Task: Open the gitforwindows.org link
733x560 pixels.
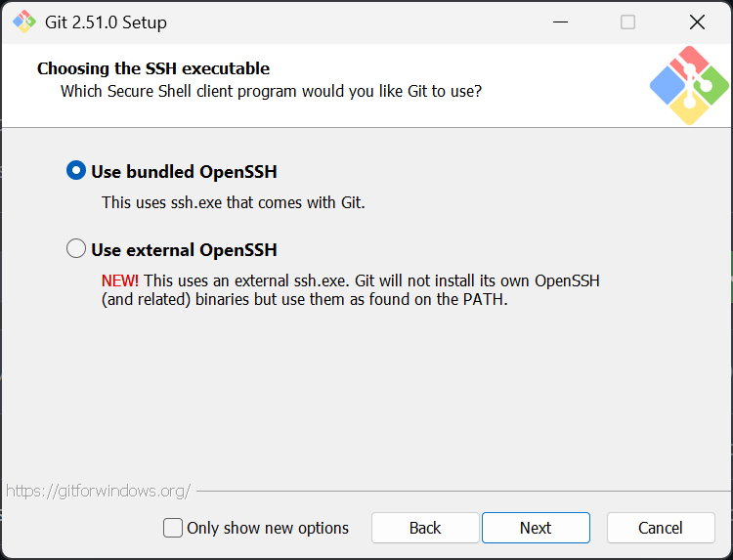Action: point(98,491)
